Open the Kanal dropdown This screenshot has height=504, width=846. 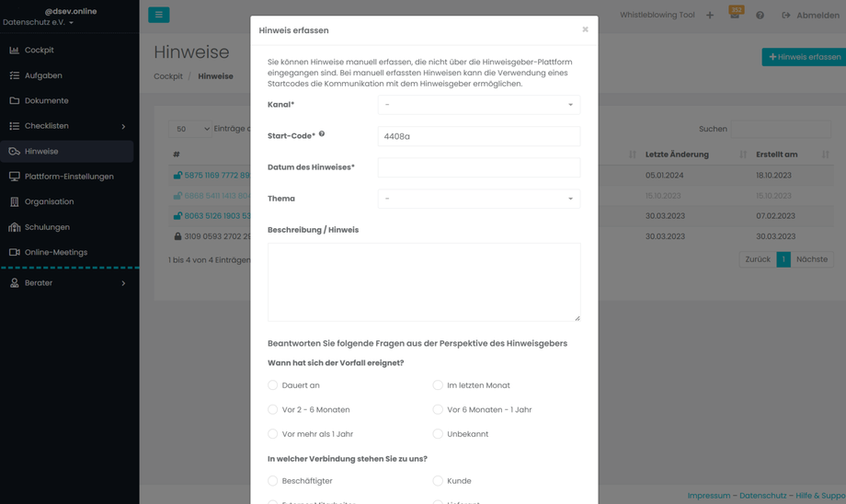click(x=478, y=105)
